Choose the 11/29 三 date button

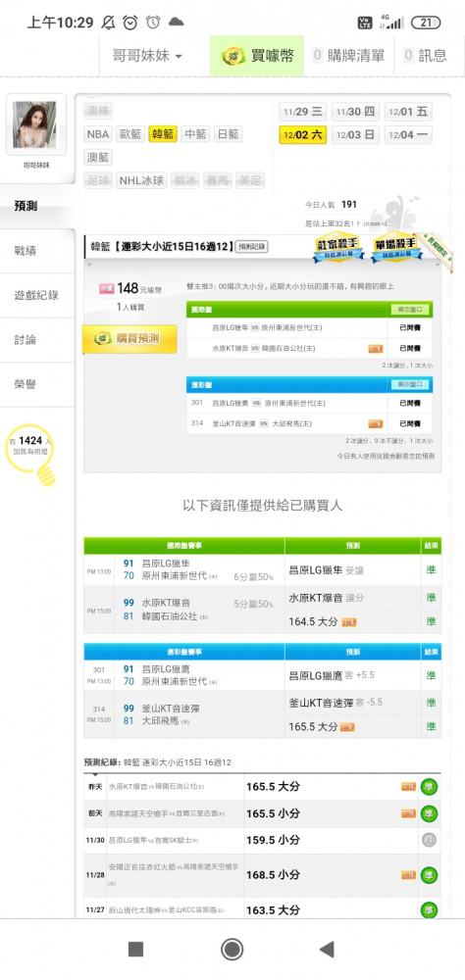[302, 112]
